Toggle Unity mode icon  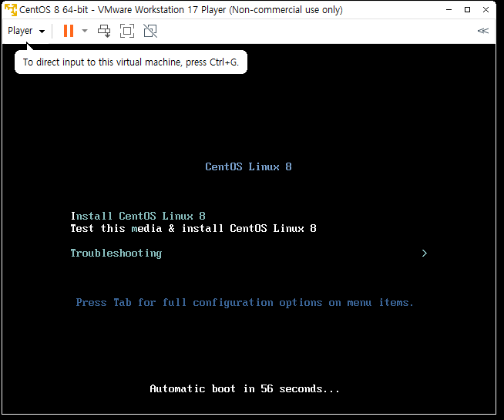(150, 31)
